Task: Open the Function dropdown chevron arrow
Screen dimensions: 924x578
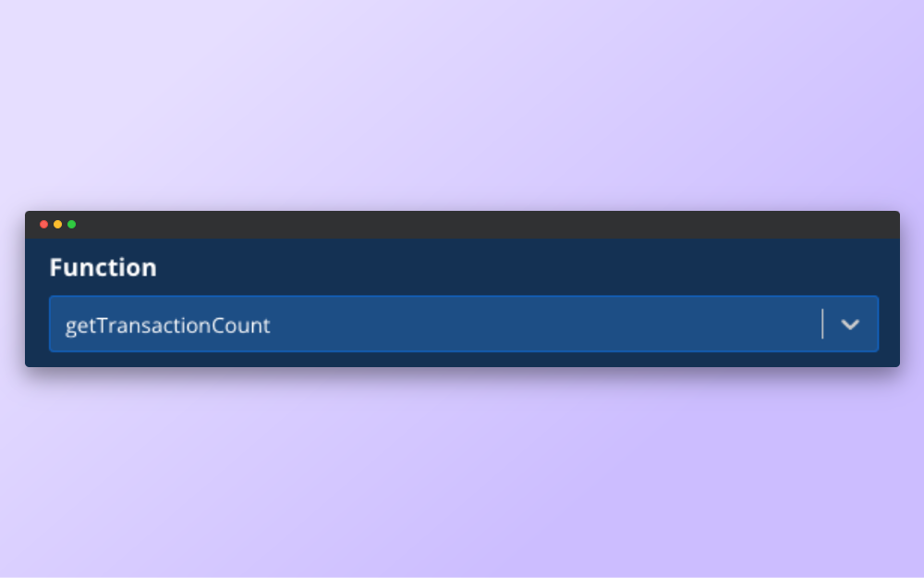Action: pos(850,325)
